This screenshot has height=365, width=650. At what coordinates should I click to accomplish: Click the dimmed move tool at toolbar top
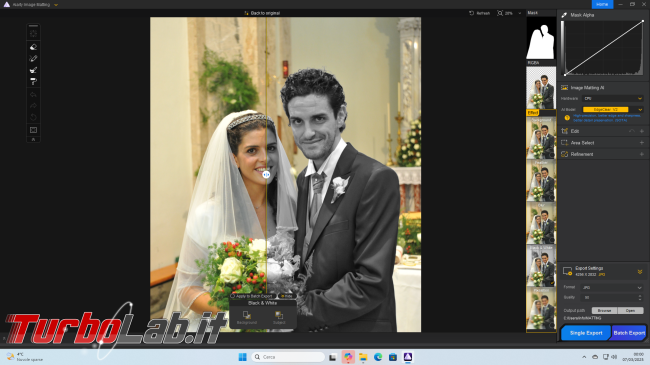pyautogui.click(x=34, y=34)
